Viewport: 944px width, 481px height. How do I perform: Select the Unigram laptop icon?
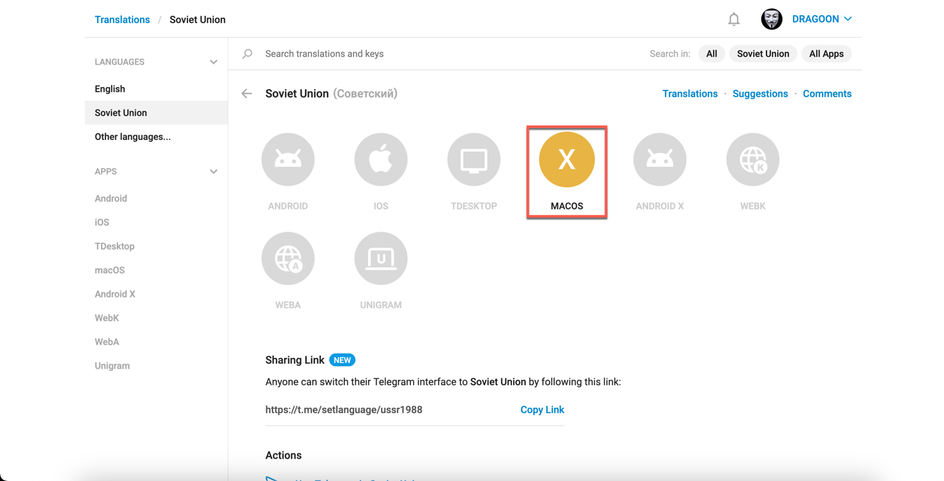coord(380,258)
